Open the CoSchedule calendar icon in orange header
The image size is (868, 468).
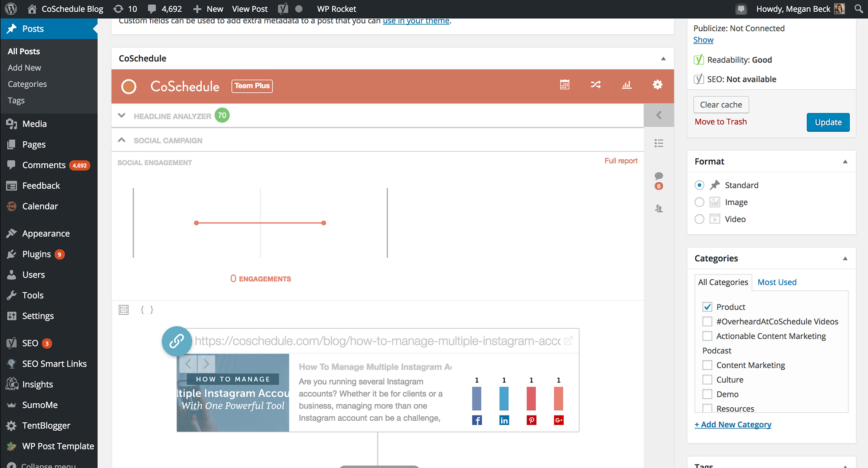pyautogui.click(x=565, y=85)
